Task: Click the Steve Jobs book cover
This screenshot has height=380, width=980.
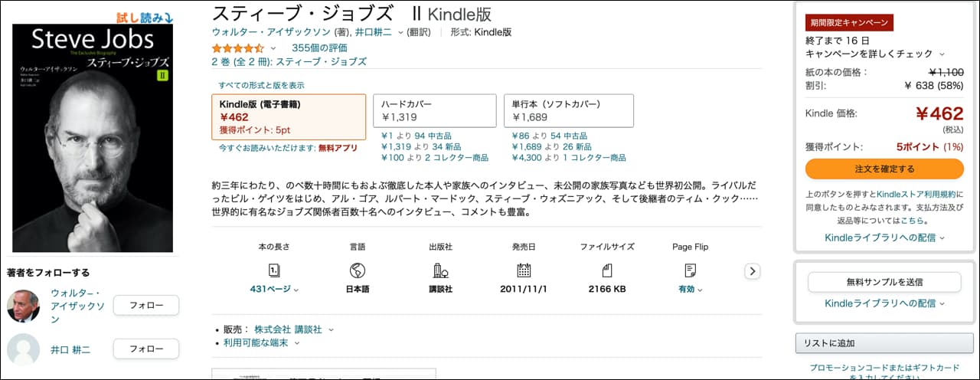Action: click(93, 138)
